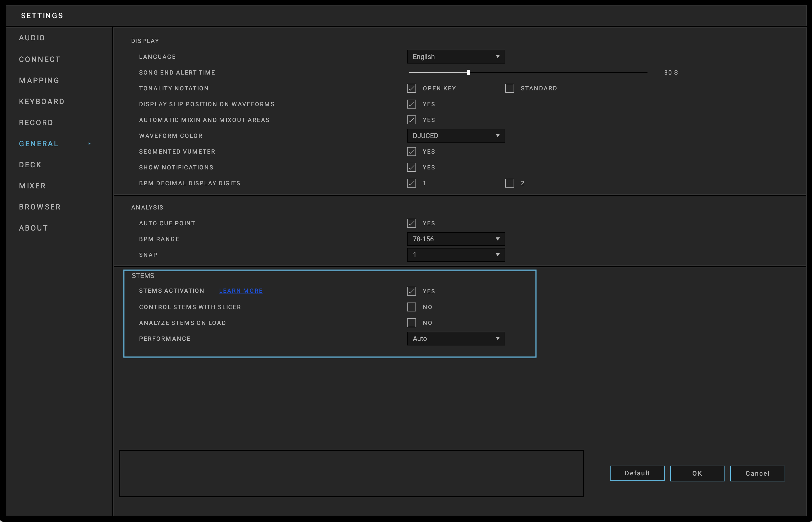Open the Record settings section

pyautogui.click(x=36, y=122)
